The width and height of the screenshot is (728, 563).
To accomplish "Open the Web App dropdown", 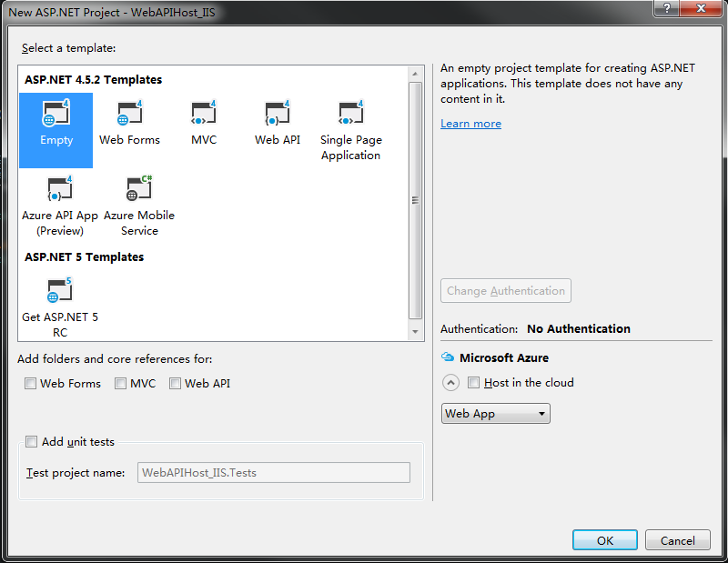I will click(495, 413).
